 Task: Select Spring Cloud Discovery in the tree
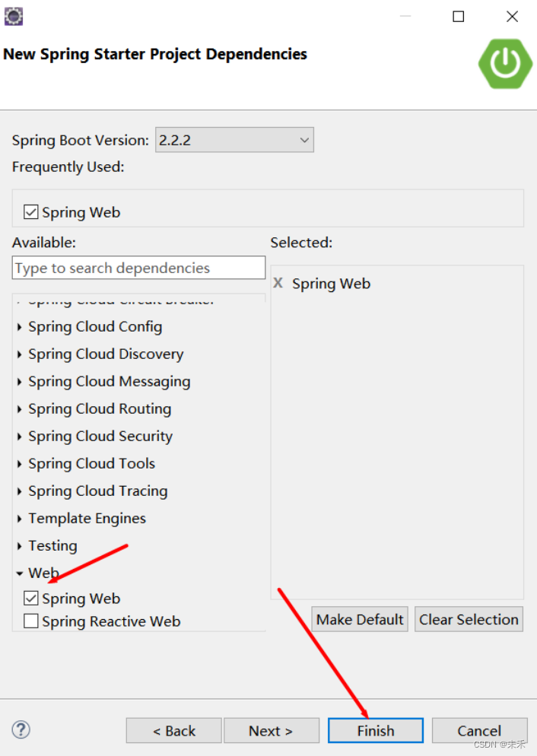[x=106, y=354]
